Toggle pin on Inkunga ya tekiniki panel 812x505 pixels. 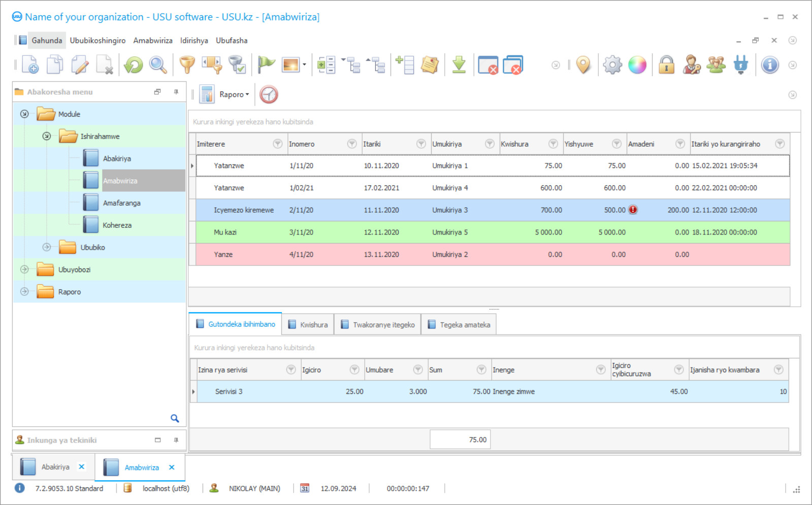click(x=176, y=440)
